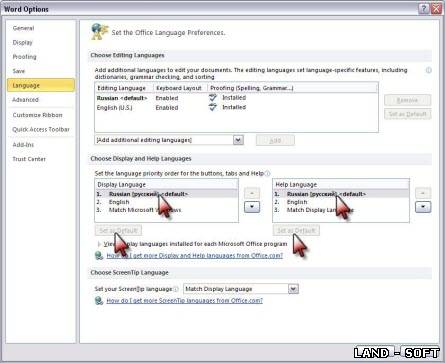445x363 pixels.
Task: Expand View display languages installed section
Action: tap(99, 244)
